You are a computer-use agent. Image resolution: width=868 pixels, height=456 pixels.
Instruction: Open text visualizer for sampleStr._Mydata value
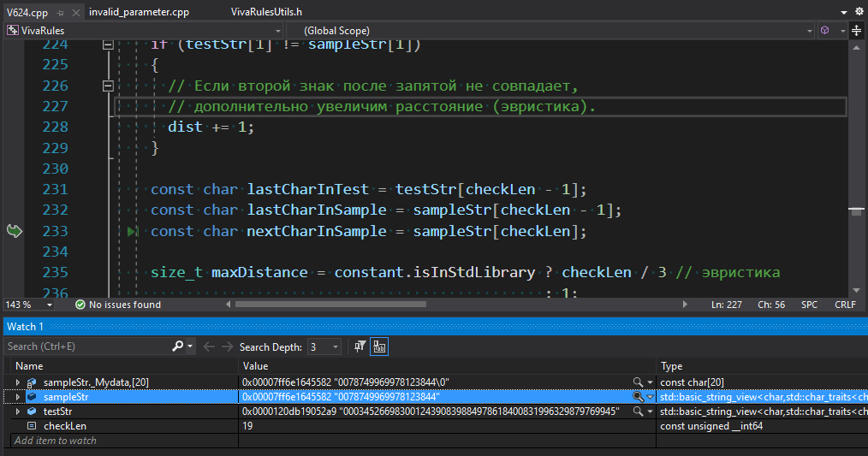point(638,382)
